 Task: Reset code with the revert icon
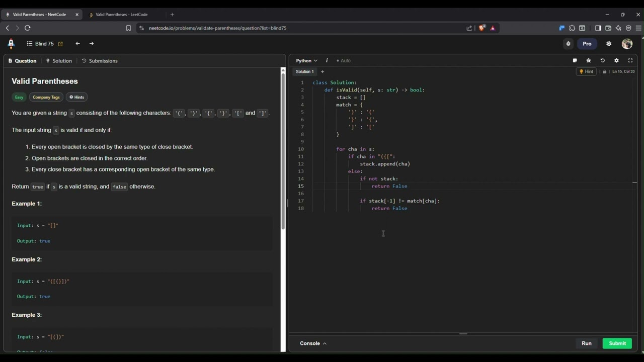click(602, 60)
